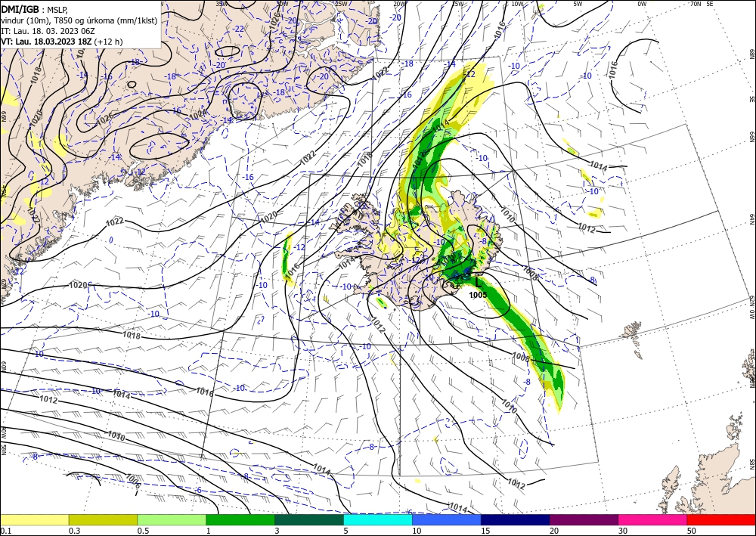Click the "25W" longitude label

pos(341,3)
